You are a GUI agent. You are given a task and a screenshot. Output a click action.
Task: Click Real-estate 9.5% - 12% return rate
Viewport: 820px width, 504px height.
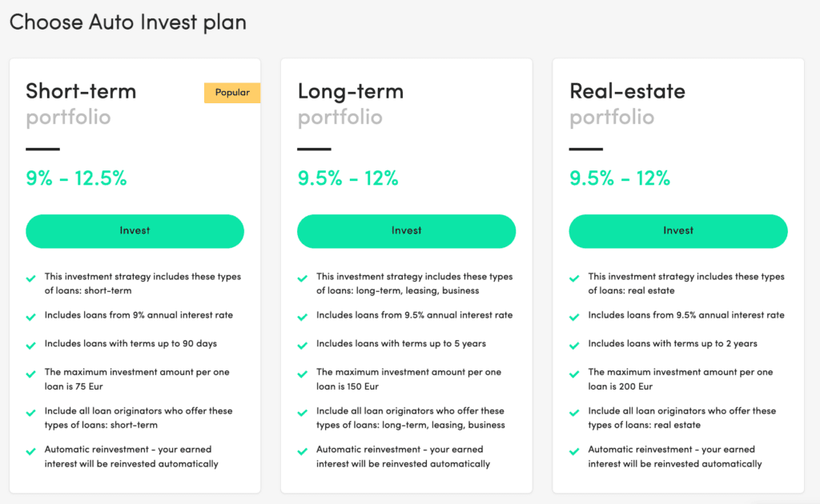tap(620, 178)
